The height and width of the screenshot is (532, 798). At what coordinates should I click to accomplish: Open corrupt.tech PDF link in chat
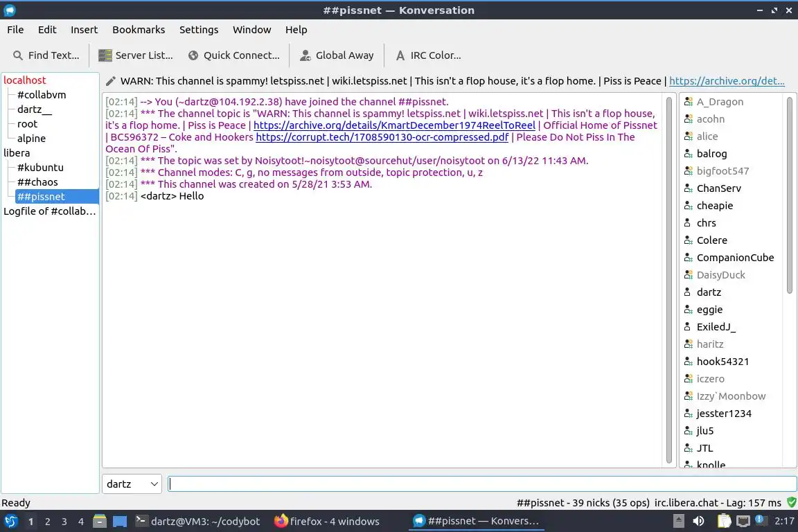tap(382, 137)
